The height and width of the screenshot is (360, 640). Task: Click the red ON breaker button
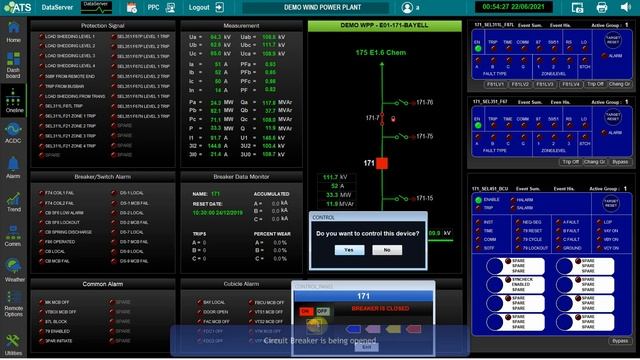pos(306,311)
